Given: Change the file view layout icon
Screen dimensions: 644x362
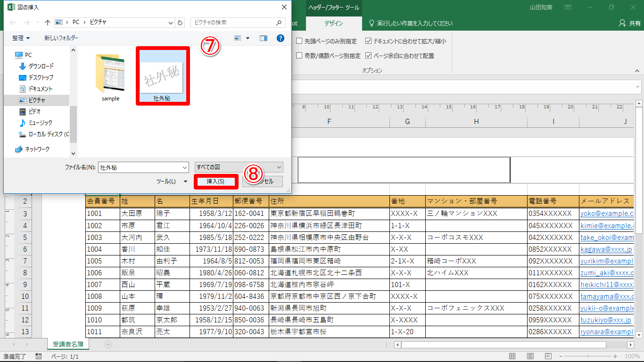Looking at the screenshot, I should (x=238, y=38).
